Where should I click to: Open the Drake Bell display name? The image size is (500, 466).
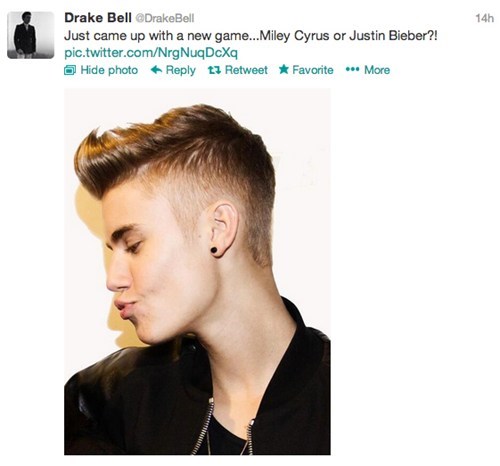(x=98, y=18)
